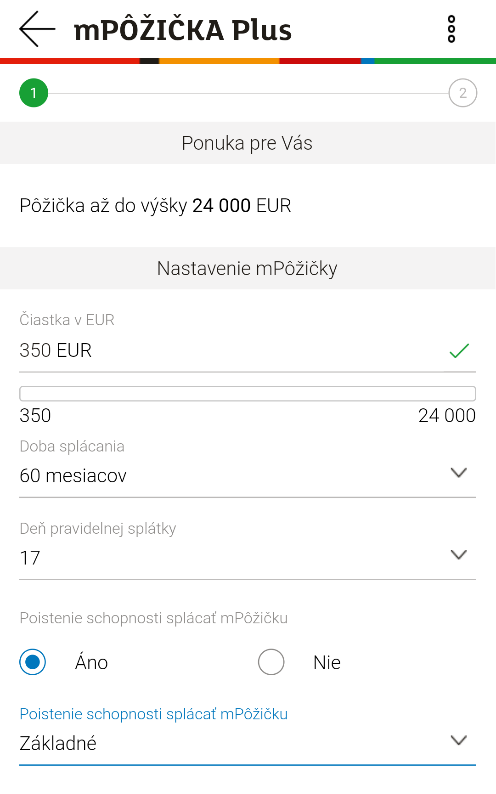This screenshot has width=496, height=794.
Task: Open the three-dot overflow menu
Action: 451,29
